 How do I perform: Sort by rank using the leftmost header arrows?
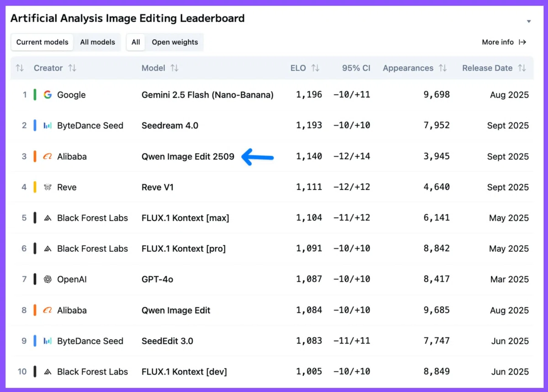pyautogui.click(x=20, y=68)
